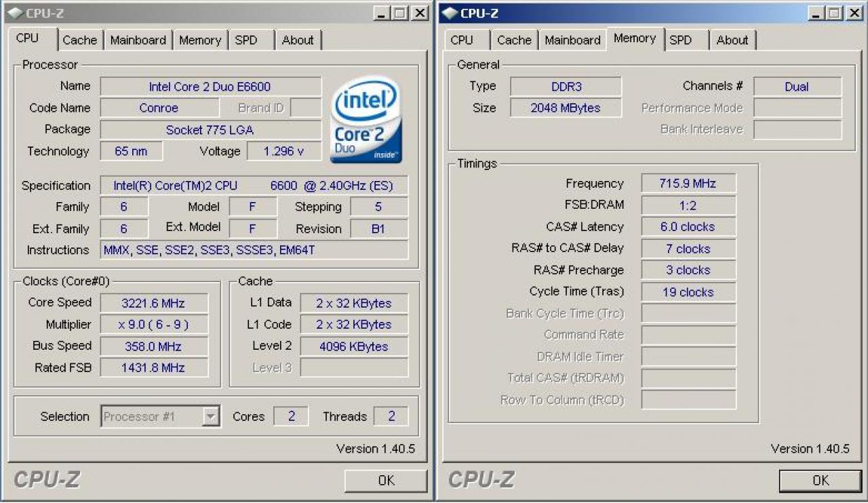
Task: Open the About tab in right CPU-Z window
Action: tap(732, 40)
